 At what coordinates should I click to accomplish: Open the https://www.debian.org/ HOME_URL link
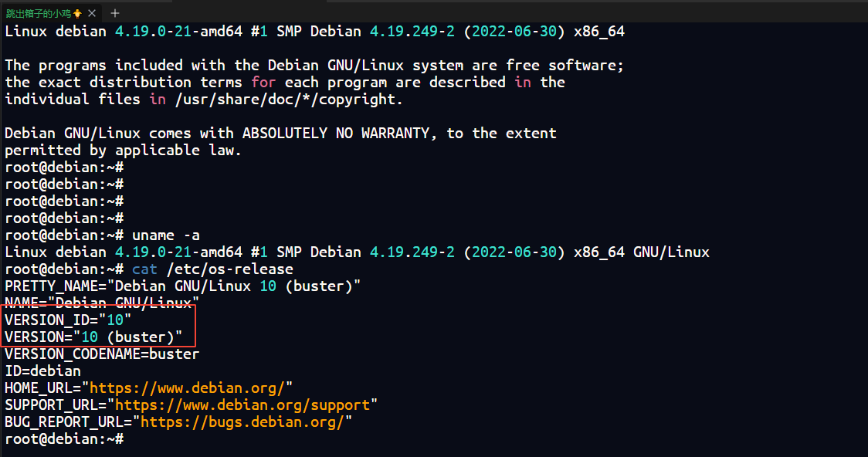pyautogui.click(x=188, y=388)
